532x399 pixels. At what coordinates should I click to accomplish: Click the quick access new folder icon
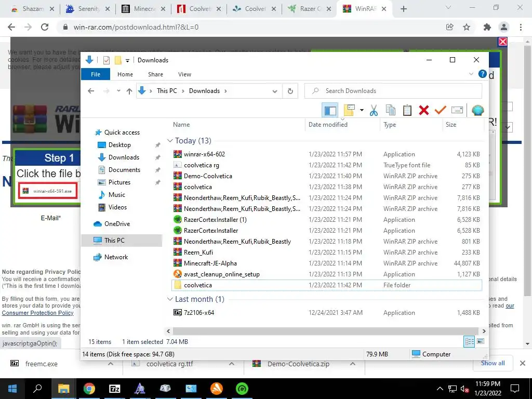point(118,60)
